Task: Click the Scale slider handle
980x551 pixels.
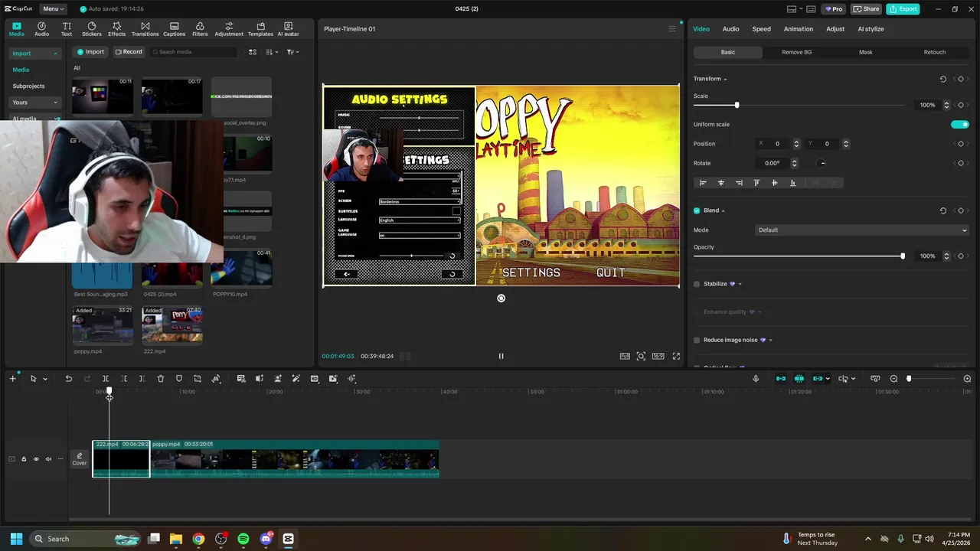Action: click(737, 105)
